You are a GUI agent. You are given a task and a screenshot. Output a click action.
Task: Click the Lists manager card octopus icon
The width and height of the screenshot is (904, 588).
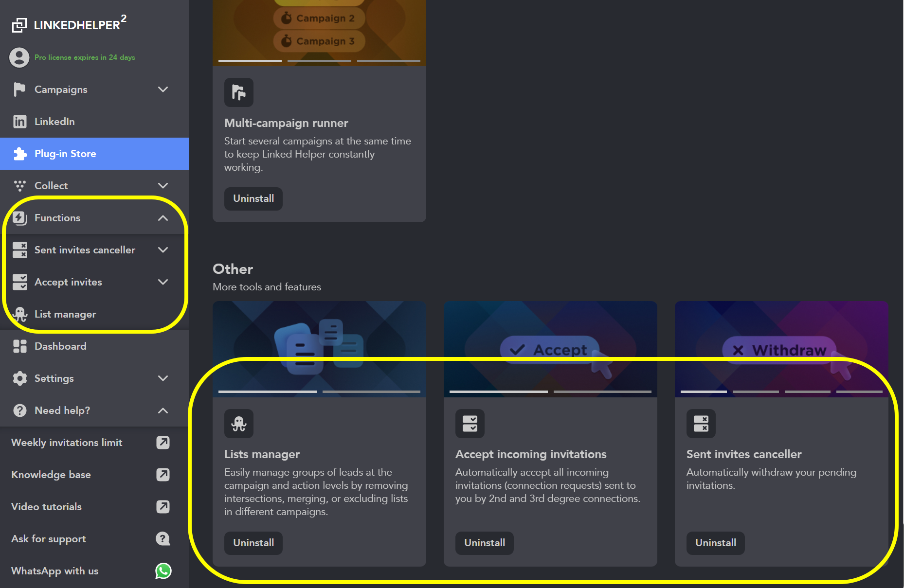[x=239, y=424]
